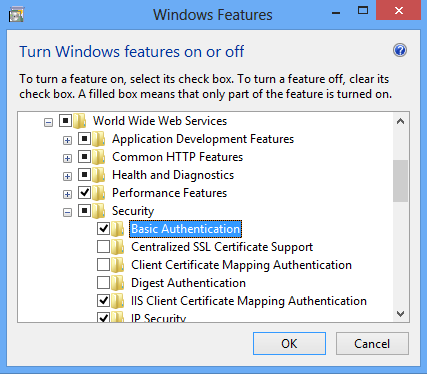Viewport: 427px width, 374px height.
Task: Click the Windows Features title bar icon
Action: [16, 15]
